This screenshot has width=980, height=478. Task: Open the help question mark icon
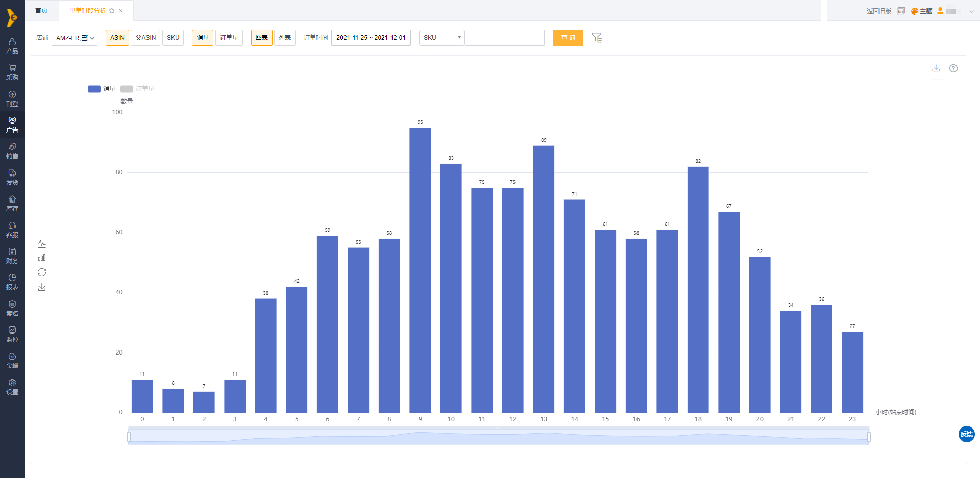click(x=953, y=68)
